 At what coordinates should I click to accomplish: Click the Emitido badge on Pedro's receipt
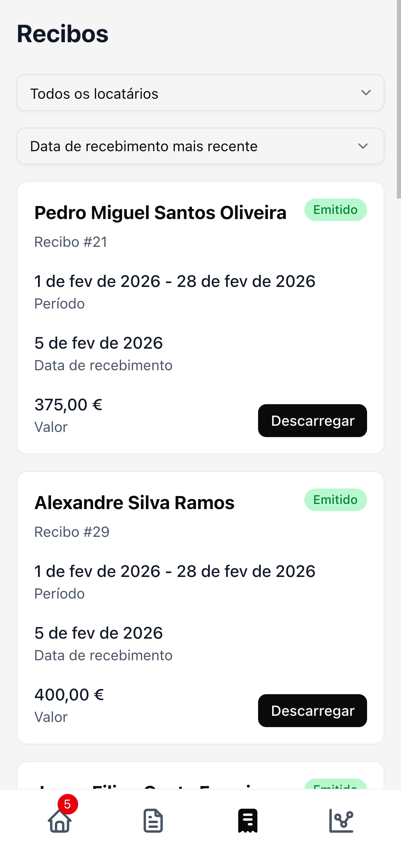coord(335,210)
